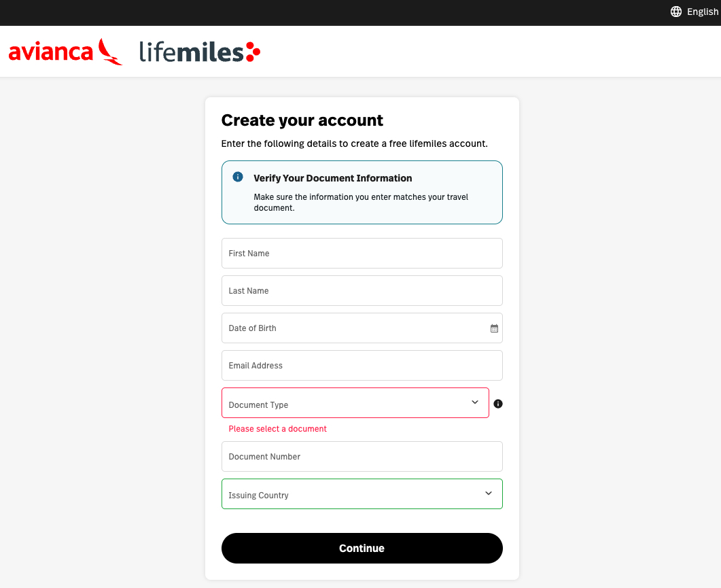Click the lifemiles logo
721x588 pixels.
coord(199,52)
